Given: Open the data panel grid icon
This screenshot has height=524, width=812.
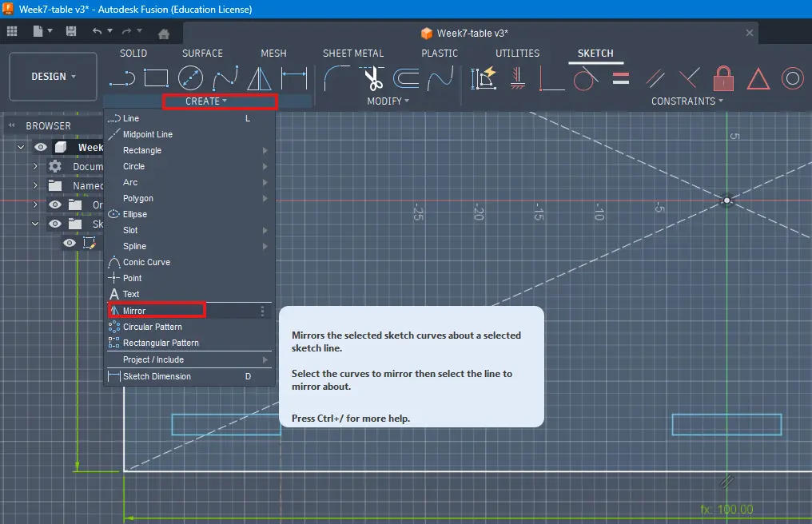Looking at the screenshot, I should tap(12, 31).
